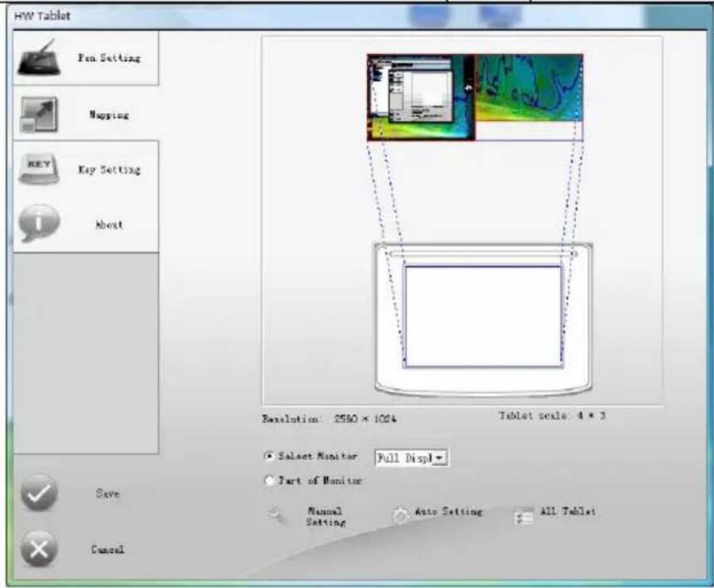This screenshot has height=588, width=714.
Task: Open the Pen Setting tablet icon
Action: pyautogui.click(x=39, y=57)
